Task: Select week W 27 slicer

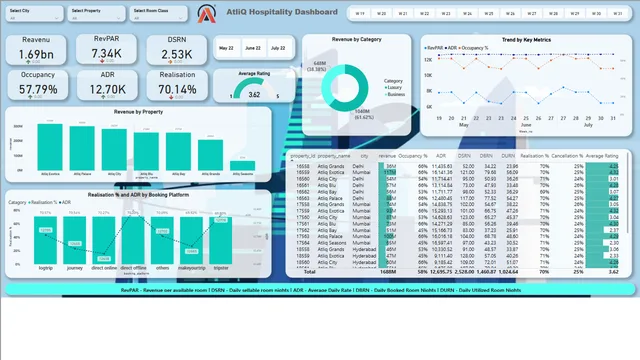Action: pos(532,13)
